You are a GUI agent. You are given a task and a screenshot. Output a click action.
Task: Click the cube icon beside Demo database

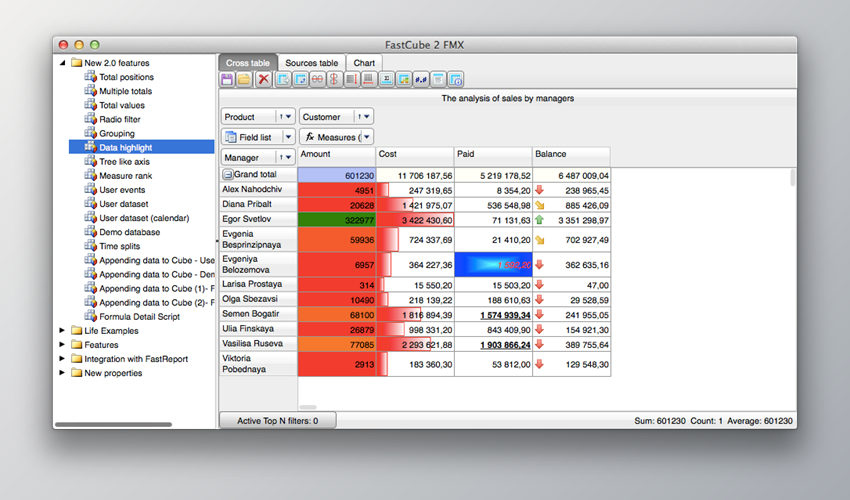91,232
